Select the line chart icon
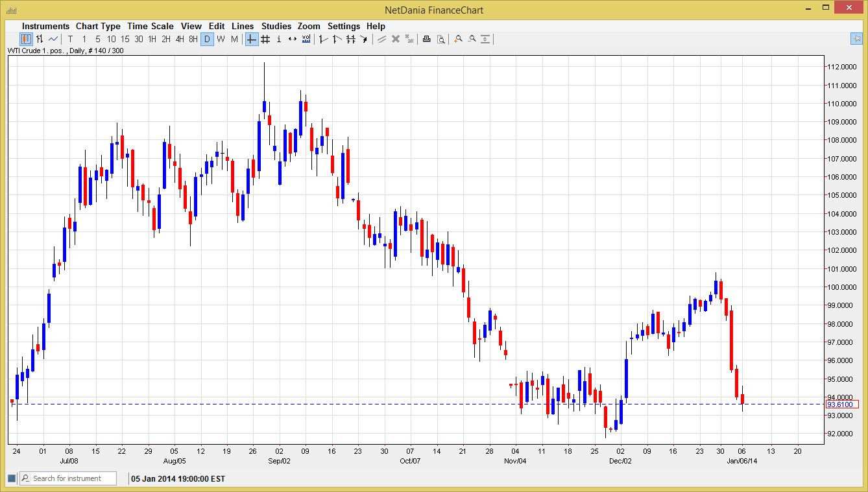The width and height of the screenshot is (868, 492). click(53, 39)
